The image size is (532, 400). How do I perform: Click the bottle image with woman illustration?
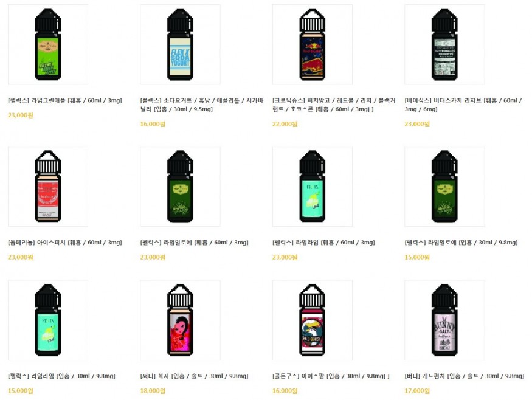180,320
